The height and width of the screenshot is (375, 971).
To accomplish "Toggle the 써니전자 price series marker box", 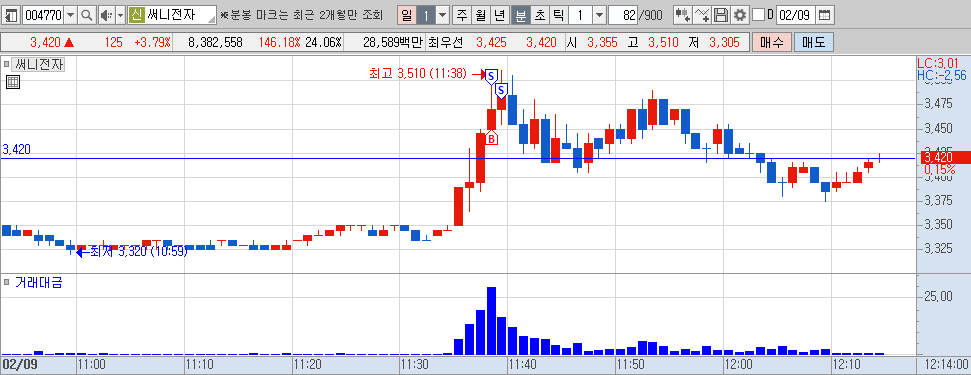I will (7, 64).
